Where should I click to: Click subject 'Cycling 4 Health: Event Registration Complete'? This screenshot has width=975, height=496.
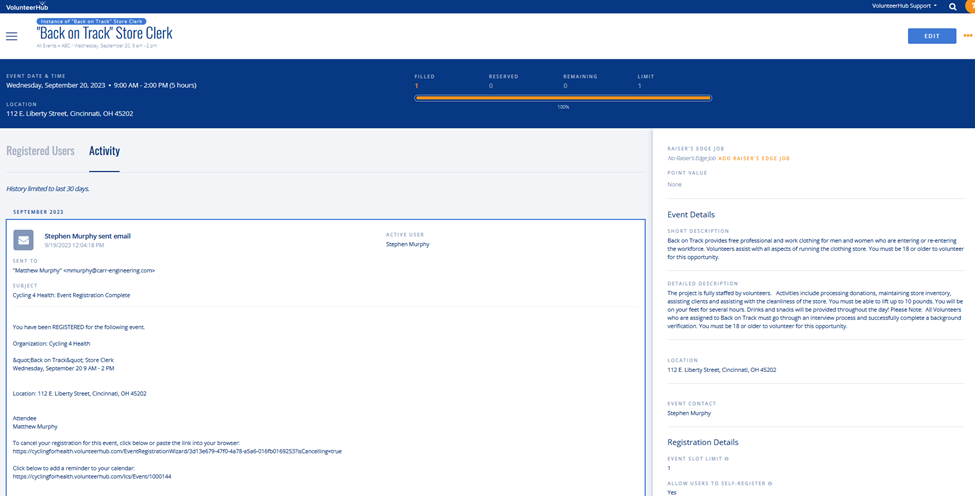pyautogui.click(x=72, y=295)
